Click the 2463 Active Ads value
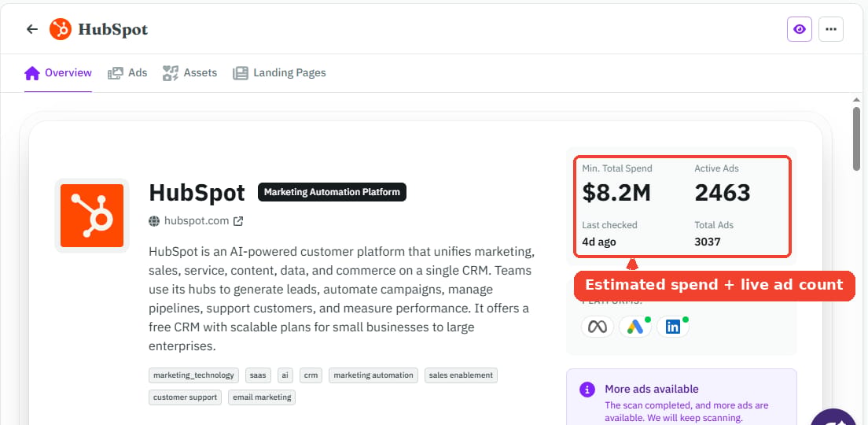Image resolution: width=868 pixels, height=425 pixels. click(x=723, y=192)
